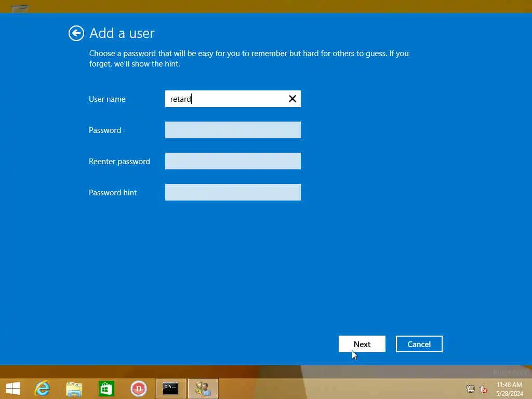
Task: Open the muted volume tray icon
Action: (483, 389)
